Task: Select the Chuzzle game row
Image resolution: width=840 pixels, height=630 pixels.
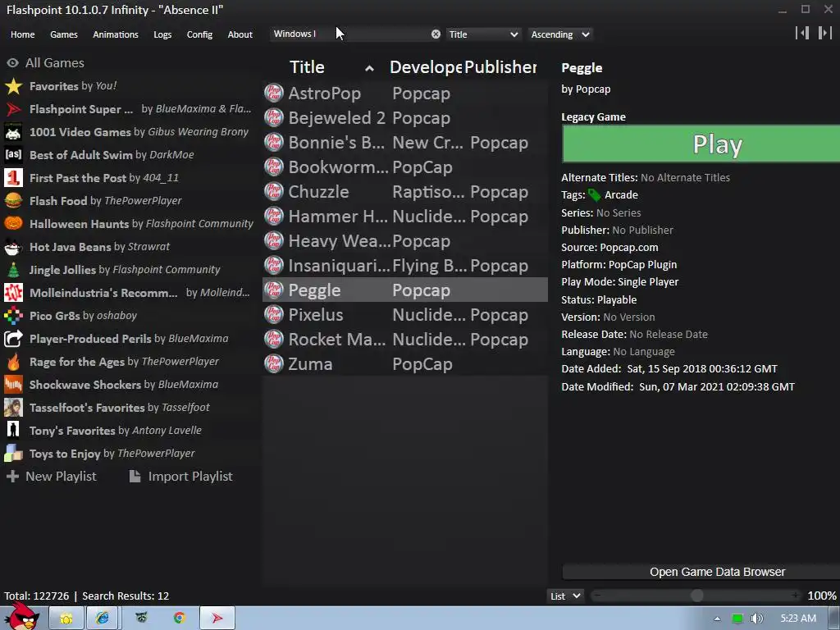Action: click(405, 192)
